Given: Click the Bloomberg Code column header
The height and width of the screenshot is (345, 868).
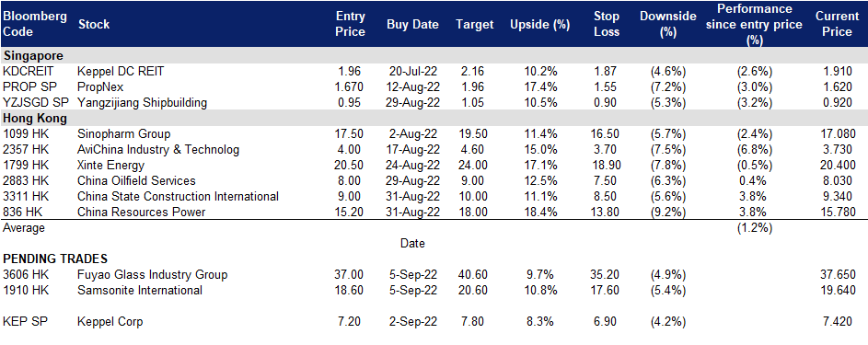Looking at the screenshot, I should click(35, 24).
